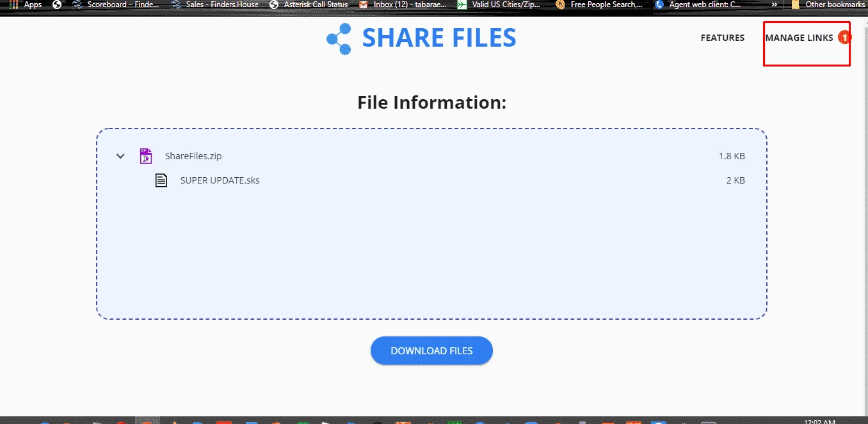Screen dimensions: 868x424
Task: Click the orange icon of Free People Search bookmark
Action: click(561, 4)
